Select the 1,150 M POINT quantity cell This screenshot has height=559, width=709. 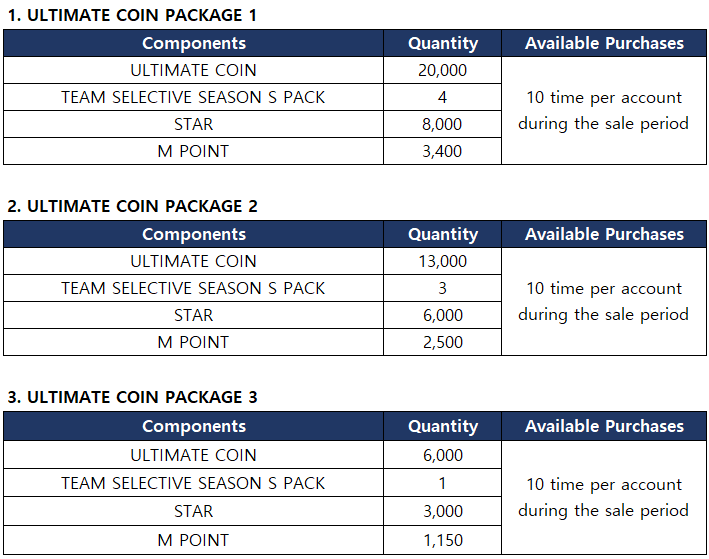[442, 540]
